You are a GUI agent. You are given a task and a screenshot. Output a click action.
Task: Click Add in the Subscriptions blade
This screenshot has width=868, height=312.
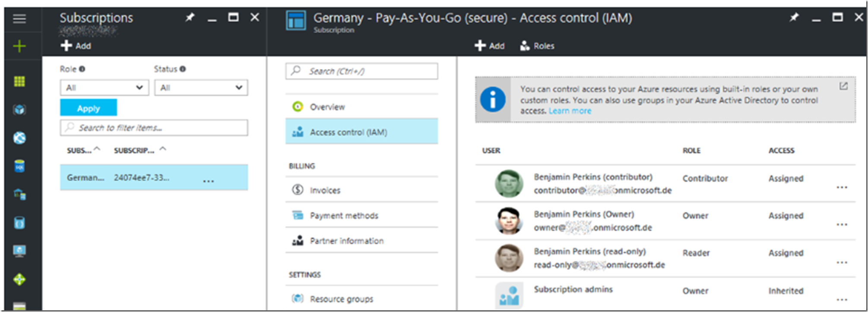[x=76, y=46]
